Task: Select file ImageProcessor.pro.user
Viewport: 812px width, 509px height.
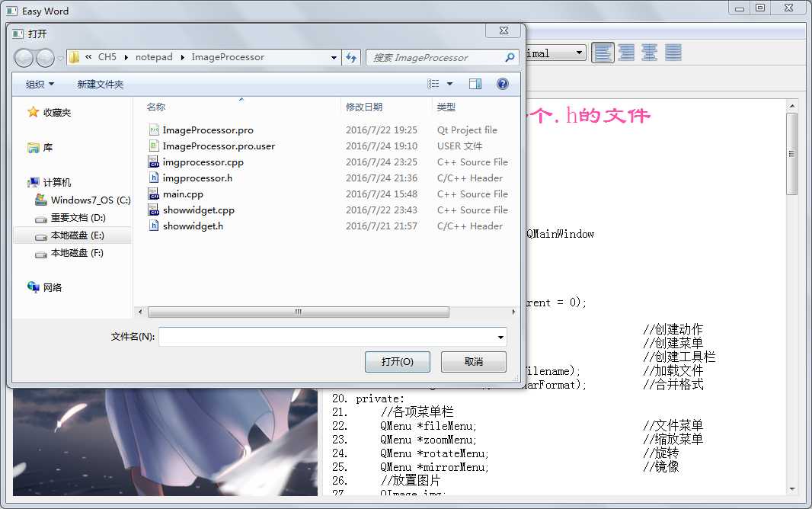Action: (x=219, y=146)
